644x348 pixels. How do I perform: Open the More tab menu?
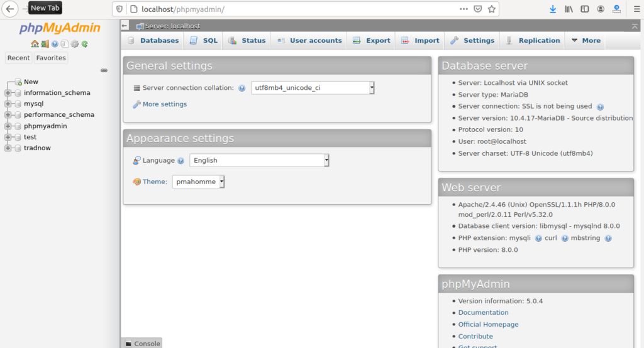point(586,41)
